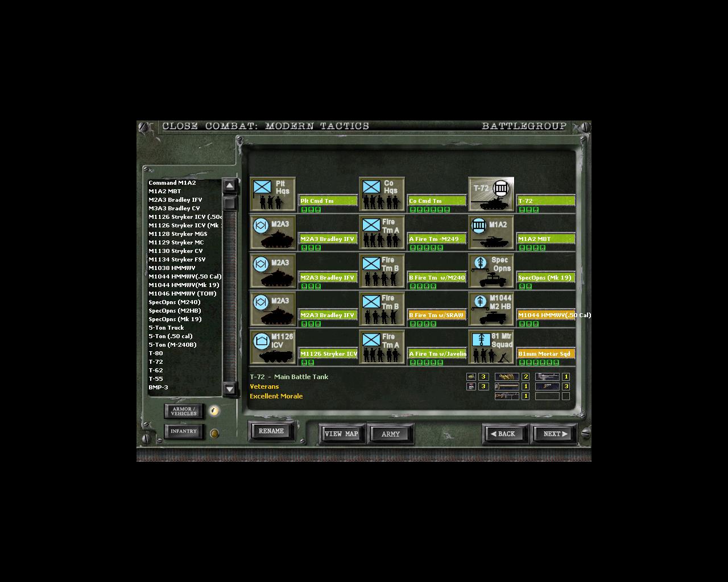Viewport: 728px width, 582px height.
Task: Select M1134 Stryker FSV in list
Action: pos(177,259)
